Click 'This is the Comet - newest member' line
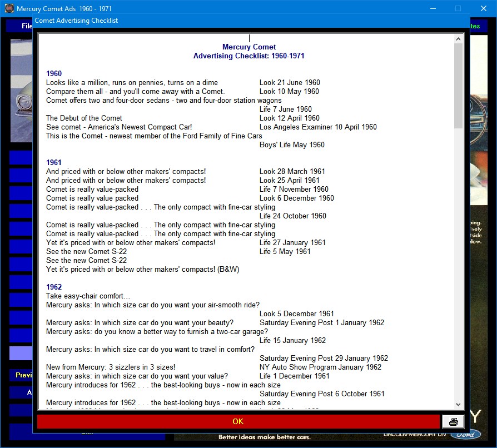This screenshot has width=497, height=448. click(154, 136)
